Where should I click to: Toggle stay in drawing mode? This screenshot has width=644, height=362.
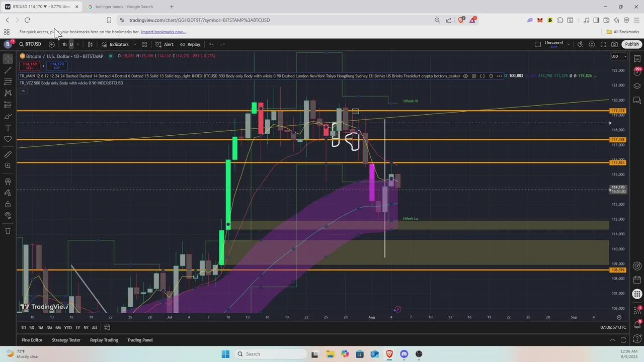pos(8,193)
